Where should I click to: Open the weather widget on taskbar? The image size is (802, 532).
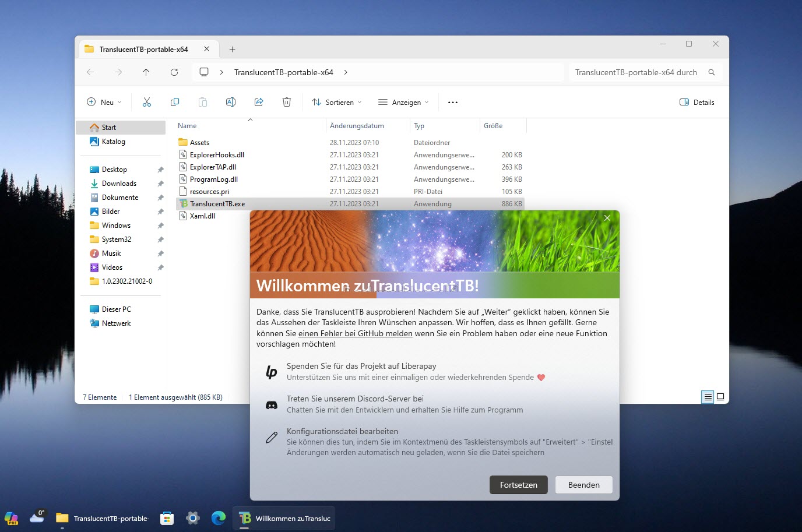(x=38, y=517)
